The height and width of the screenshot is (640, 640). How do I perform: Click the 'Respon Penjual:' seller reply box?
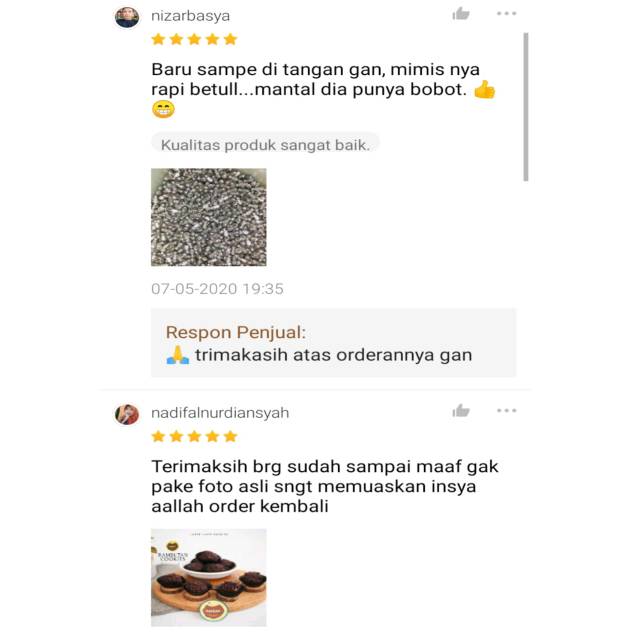[333, 342]
